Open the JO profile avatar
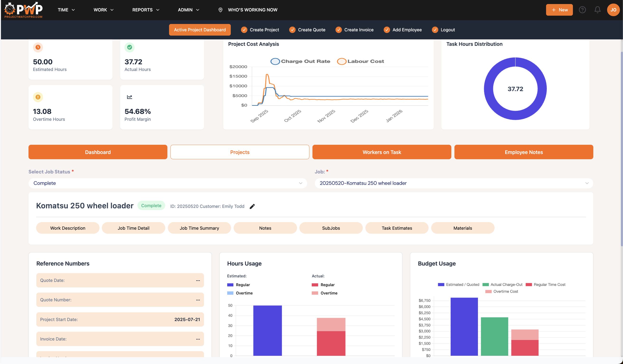Screen dimensions: 623x364 point(613,10)
